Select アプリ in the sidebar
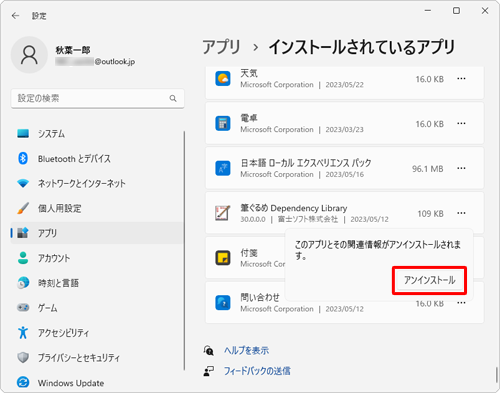The height and width of the screenshot is (393, 500). coord(97,233)
